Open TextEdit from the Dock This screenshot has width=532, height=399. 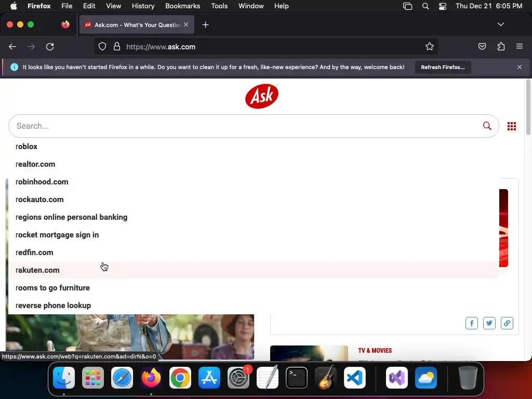click(268, 378)
